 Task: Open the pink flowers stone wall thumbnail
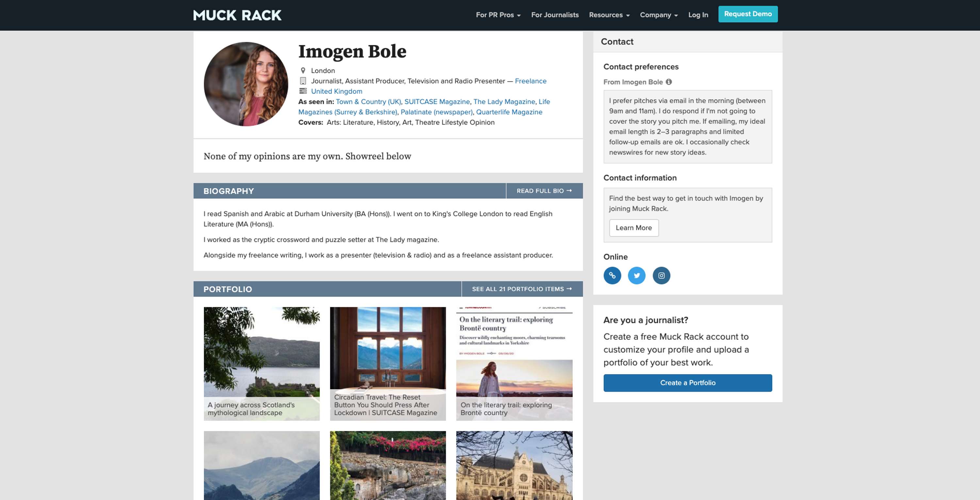tap(388, 465)
